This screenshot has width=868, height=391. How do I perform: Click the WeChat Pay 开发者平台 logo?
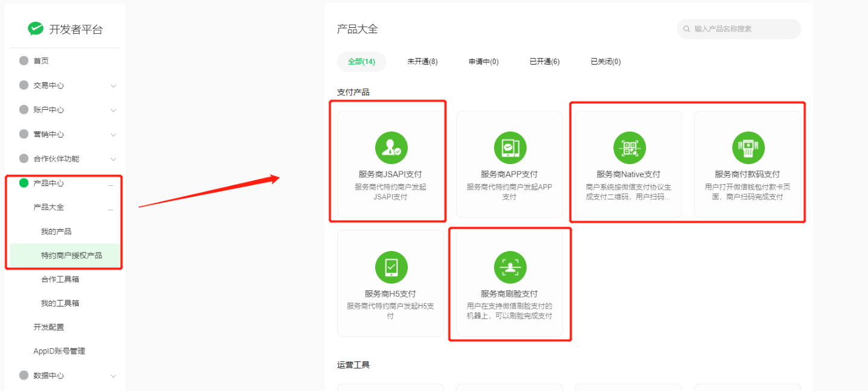[x=36, y=29]
